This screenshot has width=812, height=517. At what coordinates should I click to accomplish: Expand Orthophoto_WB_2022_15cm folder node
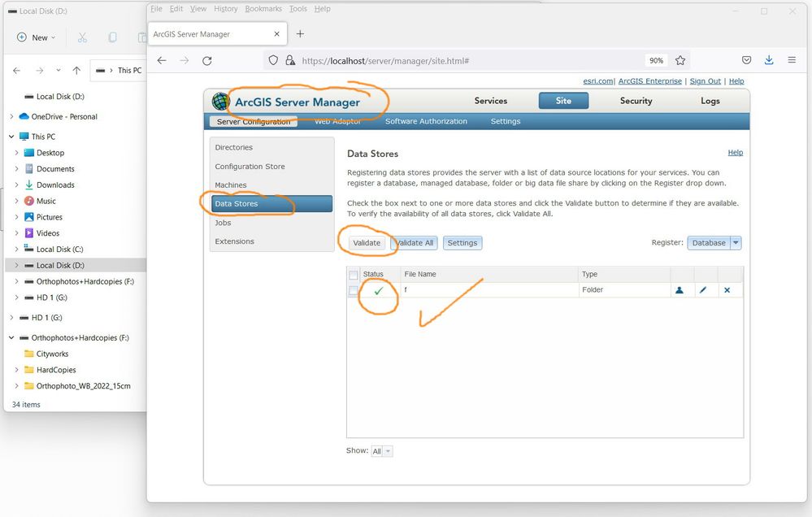(x=16, y=386)
